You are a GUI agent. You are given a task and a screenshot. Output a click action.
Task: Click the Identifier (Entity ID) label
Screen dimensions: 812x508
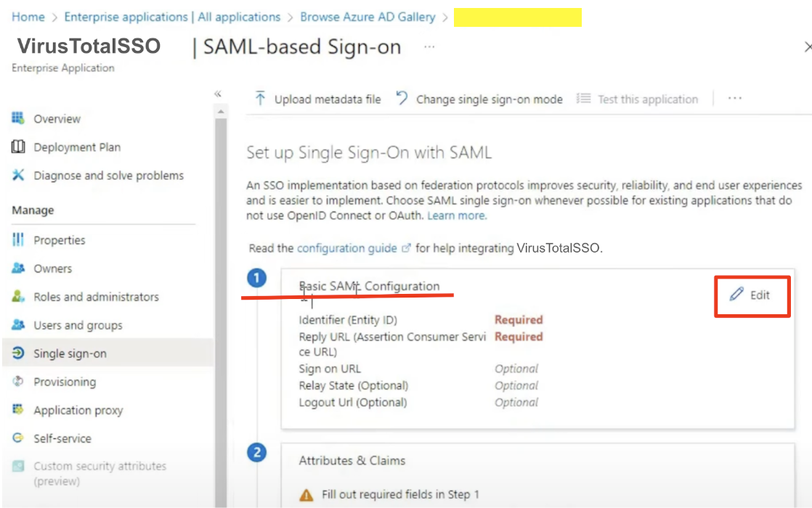click(x=347, y=320)
